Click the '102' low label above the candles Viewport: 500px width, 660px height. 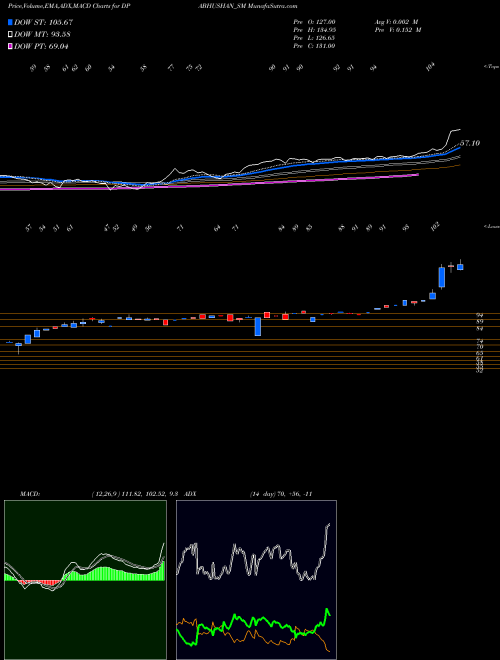point(436,226)
